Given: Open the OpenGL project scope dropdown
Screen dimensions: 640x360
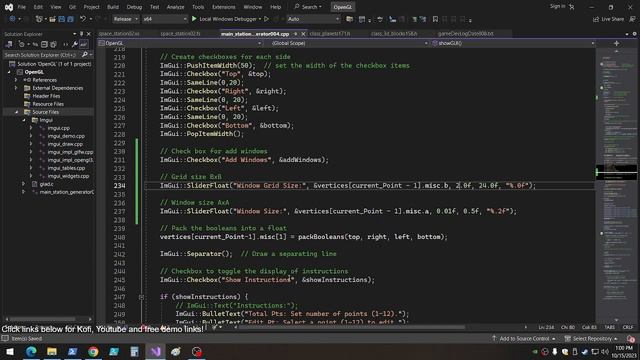Looking at the screenshot, I should point(180,43).
